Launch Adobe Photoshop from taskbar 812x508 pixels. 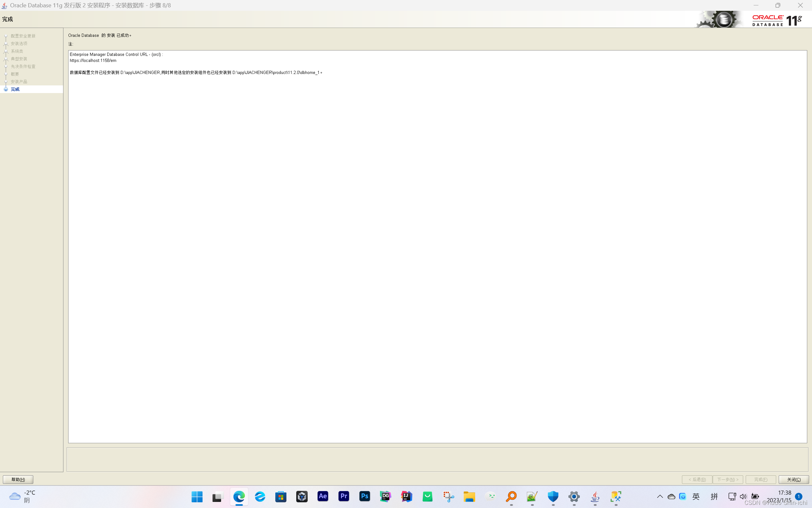click(x=365, y=496)
